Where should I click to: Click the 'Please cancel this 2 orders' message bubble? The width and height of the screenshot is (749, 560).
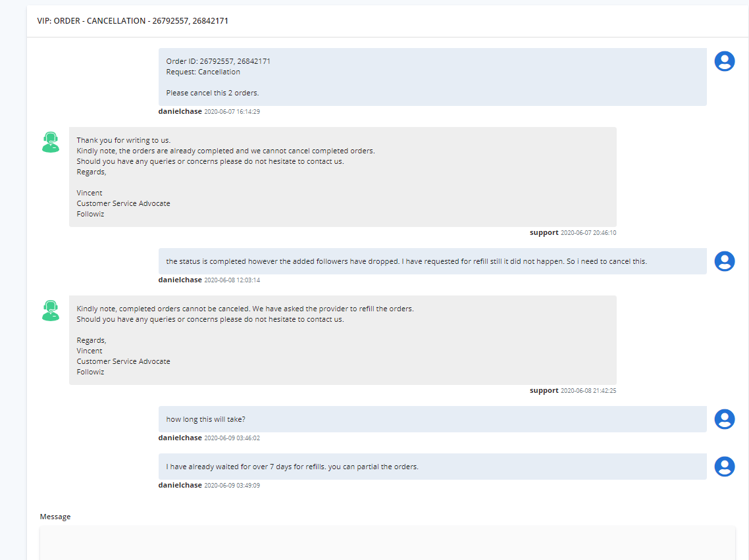point(432,77)
